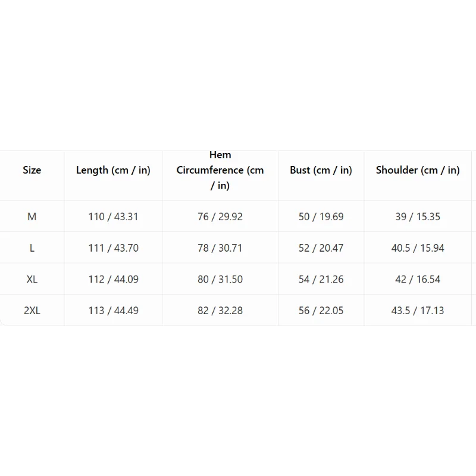The image size is (476, 476).
Task: Select the 111 / 43.70 length cell
Action: [x=113, y=248]
